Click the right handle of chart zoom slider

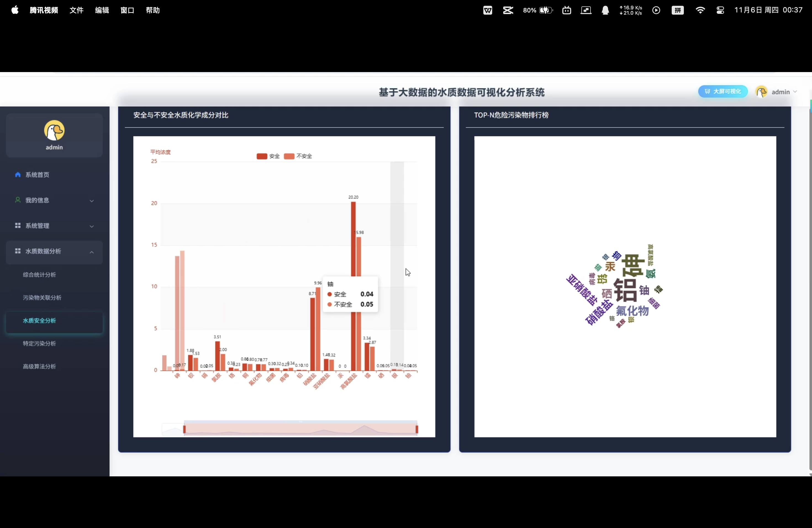tap(416, 429)
